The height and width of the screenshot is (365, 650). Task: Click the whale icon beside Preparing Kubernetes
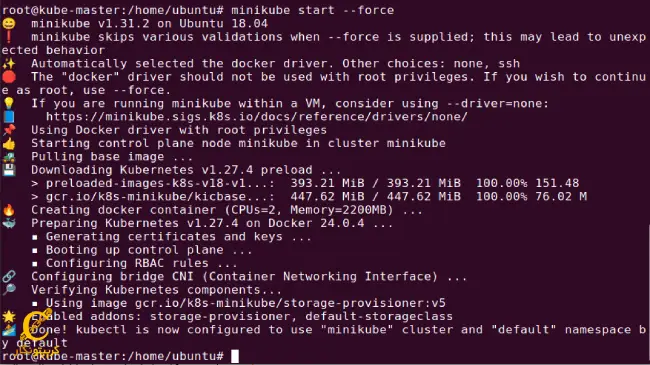(9, 223)
